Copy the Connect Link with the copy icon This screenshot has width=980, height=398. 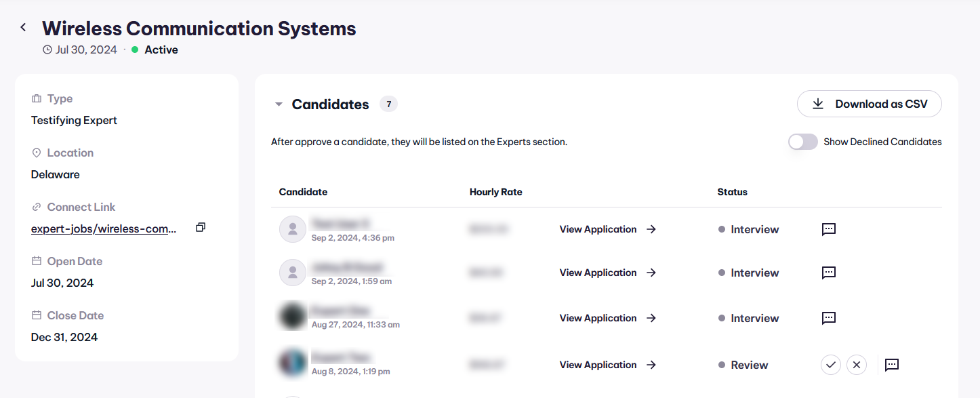[x=200, y=228]
